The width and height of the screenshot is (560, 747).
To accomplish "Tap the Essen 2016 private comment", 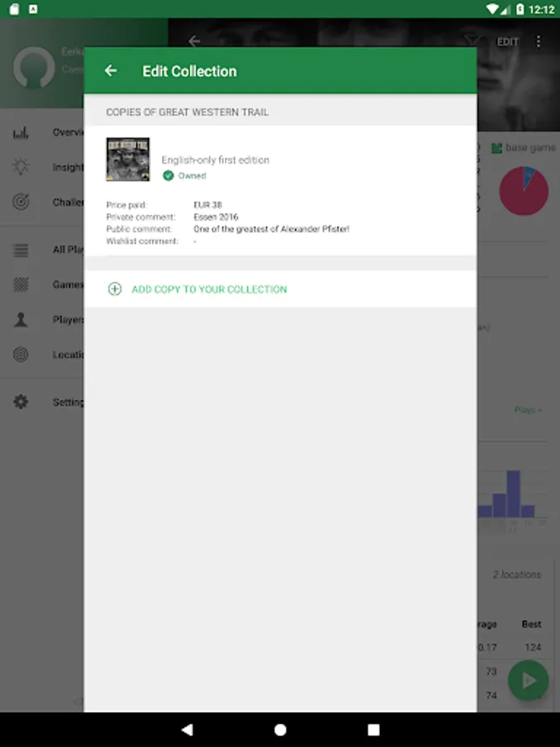I will pos(216,217).
